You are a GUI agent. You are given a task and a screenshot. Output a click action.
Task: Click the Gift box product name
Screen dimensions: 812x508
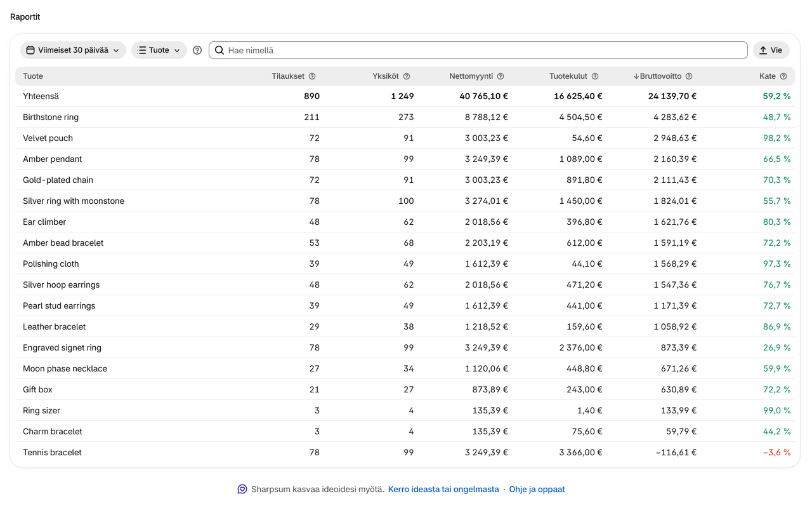pyautogui.click(x=37, y=389)
